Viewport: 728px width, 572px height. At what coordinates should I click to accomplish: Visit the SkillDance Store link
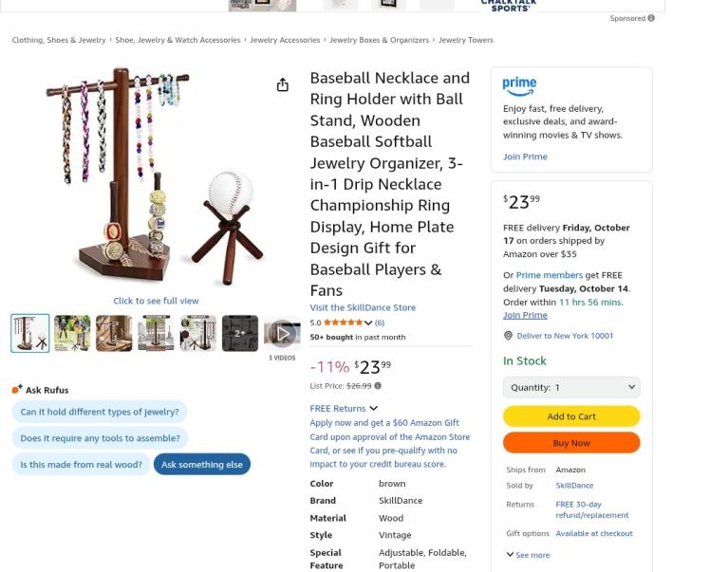pos(363,307)
